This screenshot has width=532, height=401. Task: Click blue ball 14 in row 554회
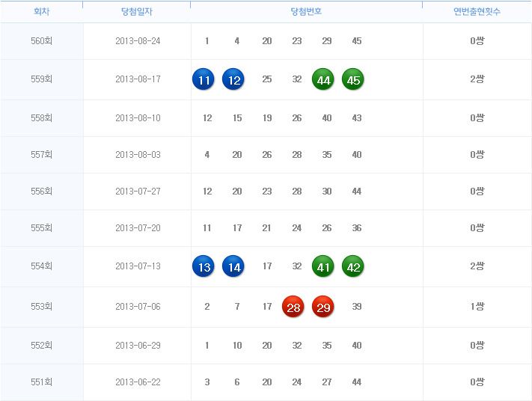[x=233, y=266]
